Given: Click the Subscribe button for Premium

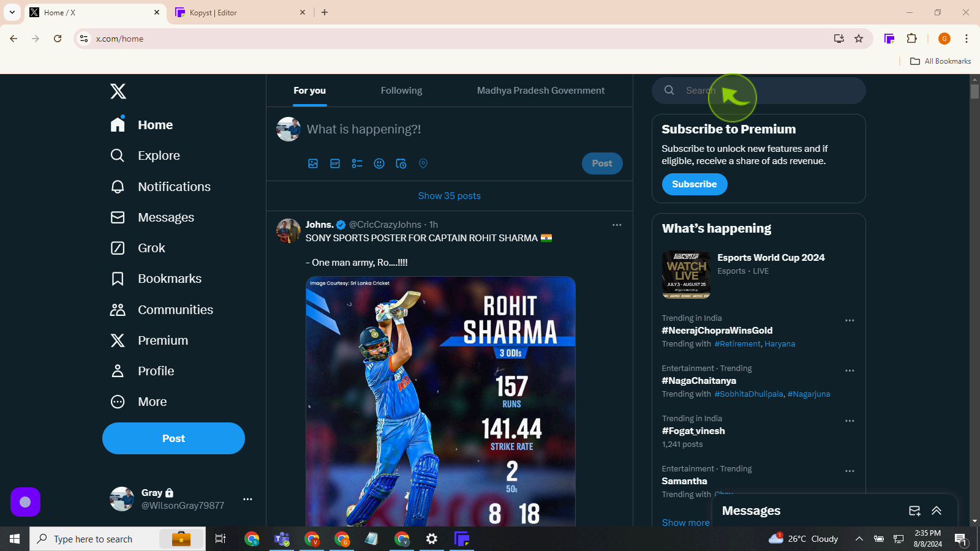Looking at the screenshot, I should pyautogui.click(x=695, y=184).
